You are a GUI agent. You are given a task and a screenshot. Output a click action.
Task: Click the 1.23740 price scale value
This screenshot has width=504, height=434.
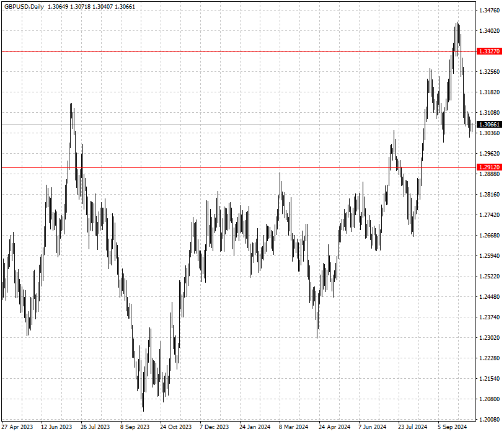(489, 317)
